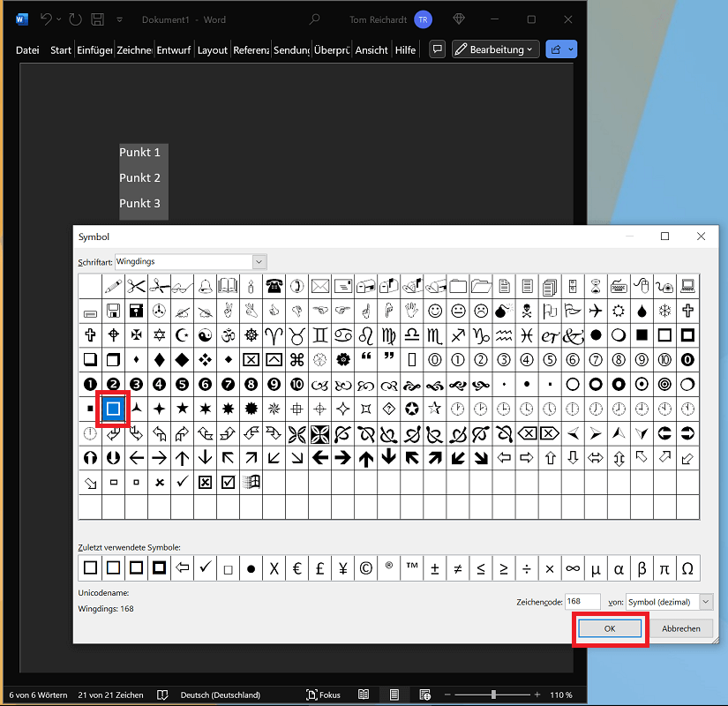The width and height of the screenshot is (728, 706).
Task: Switch to the Einfügen ribbon tab
Action: click(94, 50)
